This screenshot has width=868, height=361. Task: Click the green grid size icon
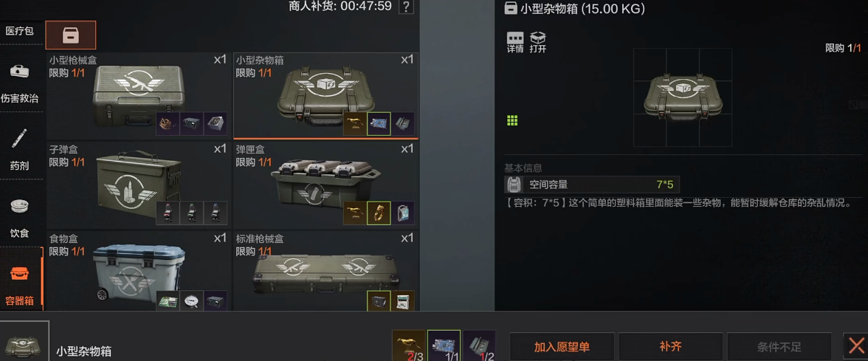[x=512, y=121]
